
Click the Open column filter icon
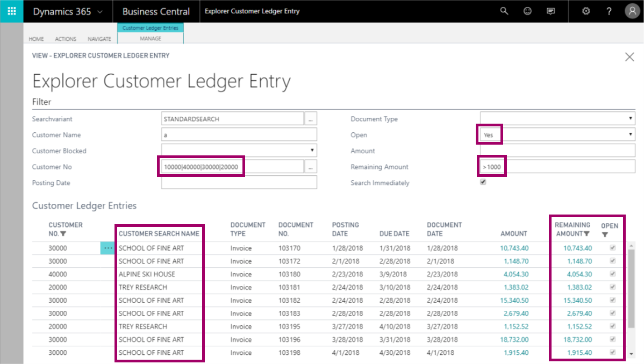(x=605, y=234)
